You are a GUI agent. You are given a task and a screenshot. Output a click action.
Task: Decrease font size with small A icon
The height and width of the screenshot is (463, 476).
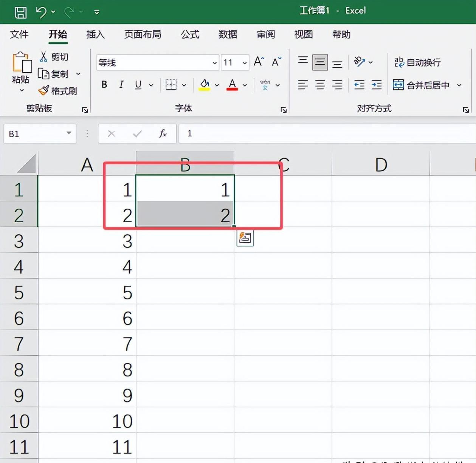point(277,62)
